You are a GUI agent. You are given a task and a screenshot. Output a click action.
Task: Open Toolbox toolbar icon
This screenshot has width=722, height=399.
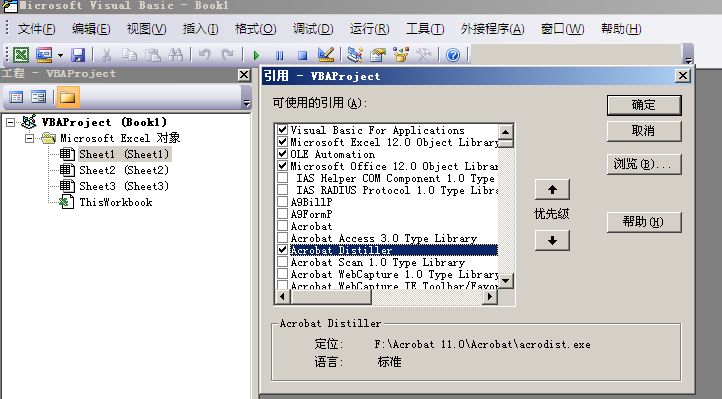pyautogui.click(x=424, y=55)
